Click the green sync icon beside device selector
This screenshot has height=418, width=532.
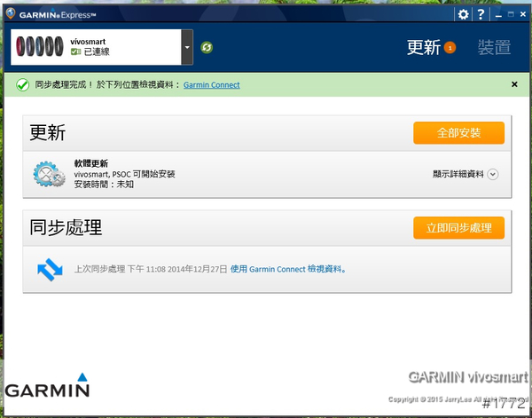click(207, 48)
